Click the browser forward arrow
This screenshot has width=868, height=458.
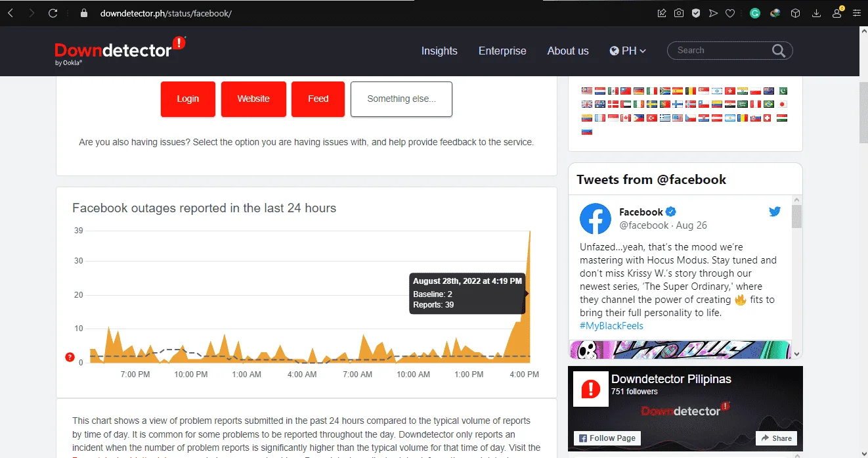32,13
